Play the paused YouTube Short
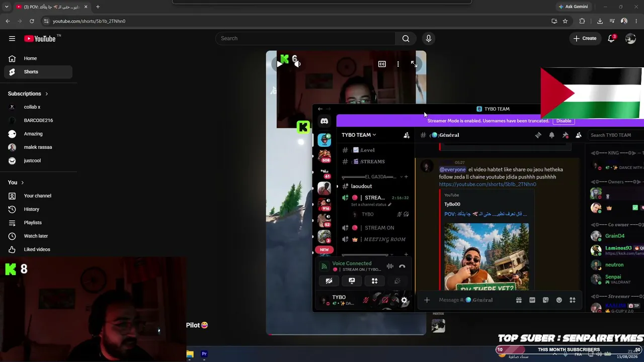The height and width of the screenshot is (362, 644). pyautogui.click(x=280, y=64)
